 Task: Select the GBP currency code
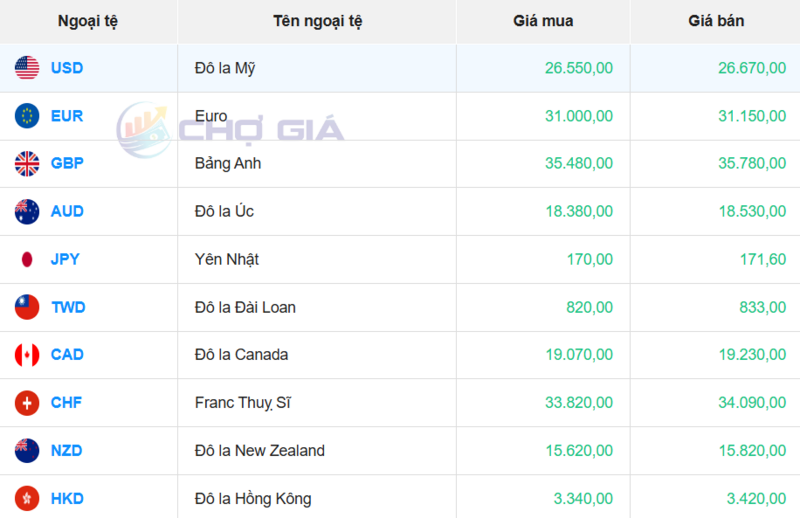pos(67,163)
